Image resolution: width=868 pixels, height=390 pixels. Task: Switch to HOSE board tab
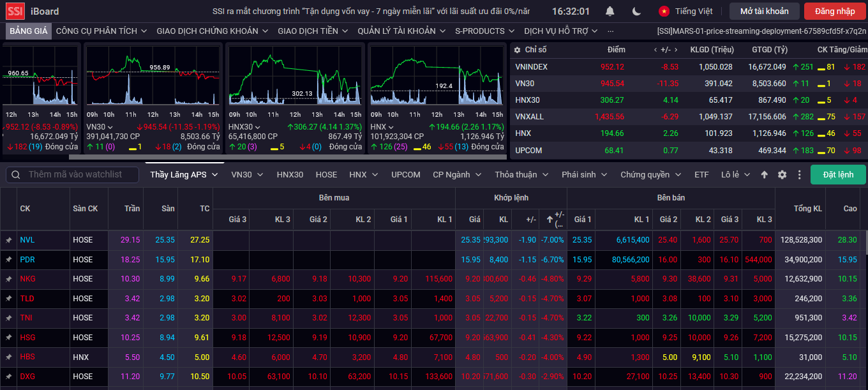coord(326,175)
